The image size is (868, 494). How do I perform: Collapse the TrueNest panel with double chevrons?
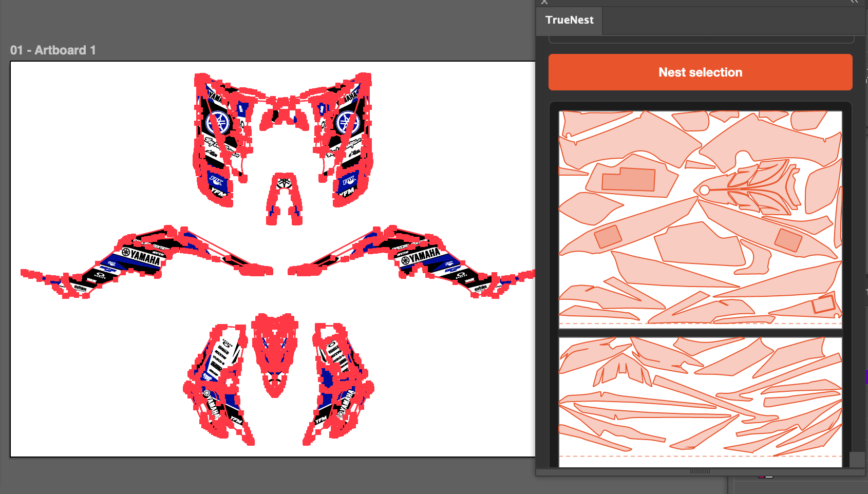tap(854, 2)
